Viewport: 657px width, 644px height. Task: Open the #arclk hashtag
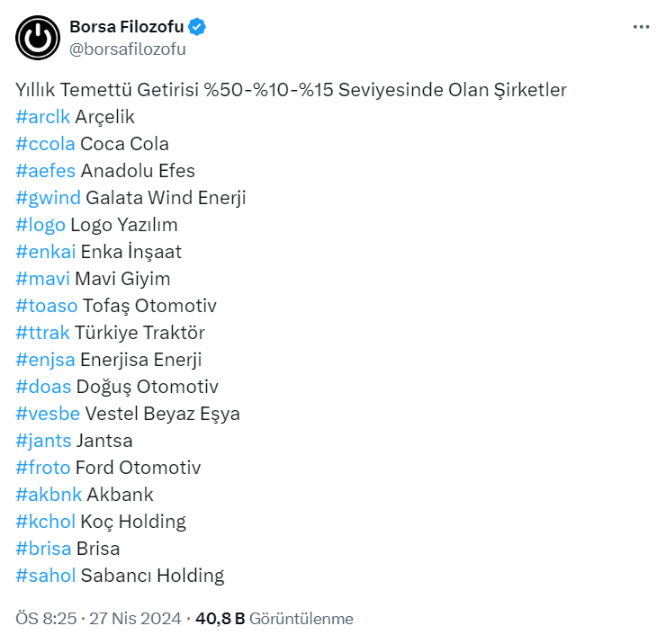(42, 117)
